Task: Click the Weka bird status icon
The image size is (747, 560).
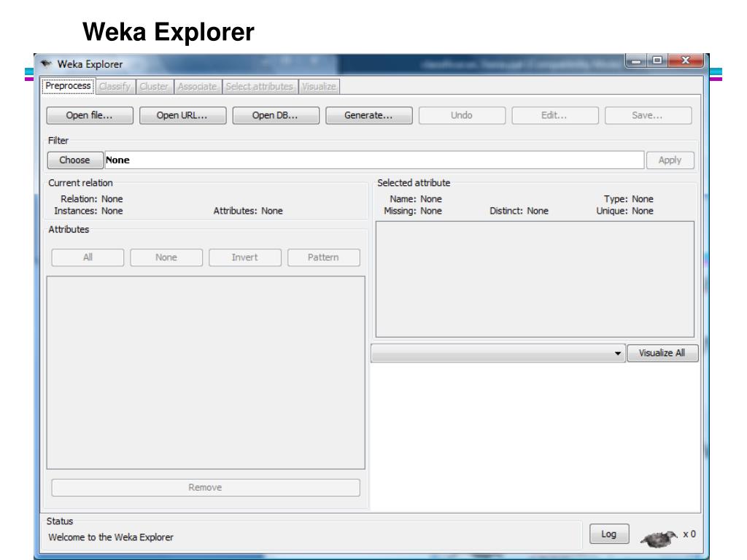Action: click(659, 538)
